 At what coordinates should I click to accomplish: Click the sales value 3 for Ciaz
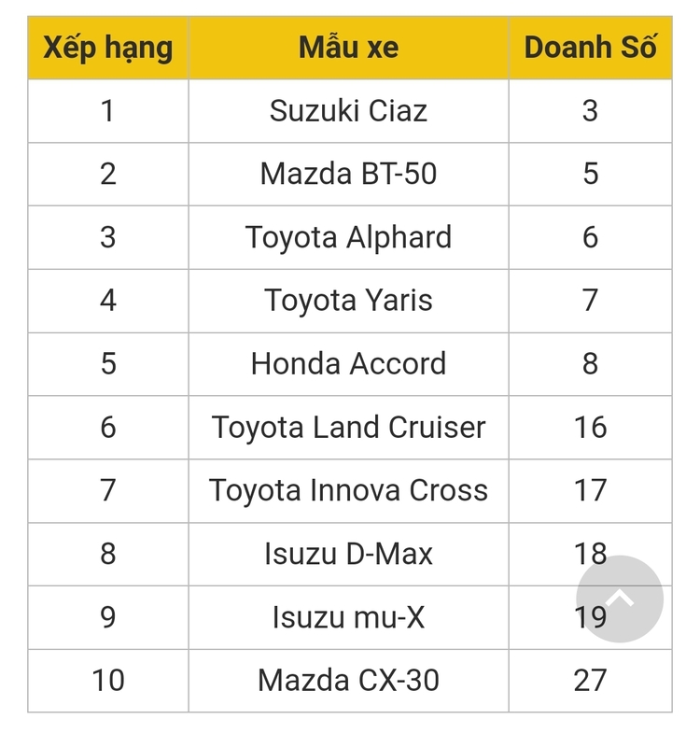click(x=591, y=111)
